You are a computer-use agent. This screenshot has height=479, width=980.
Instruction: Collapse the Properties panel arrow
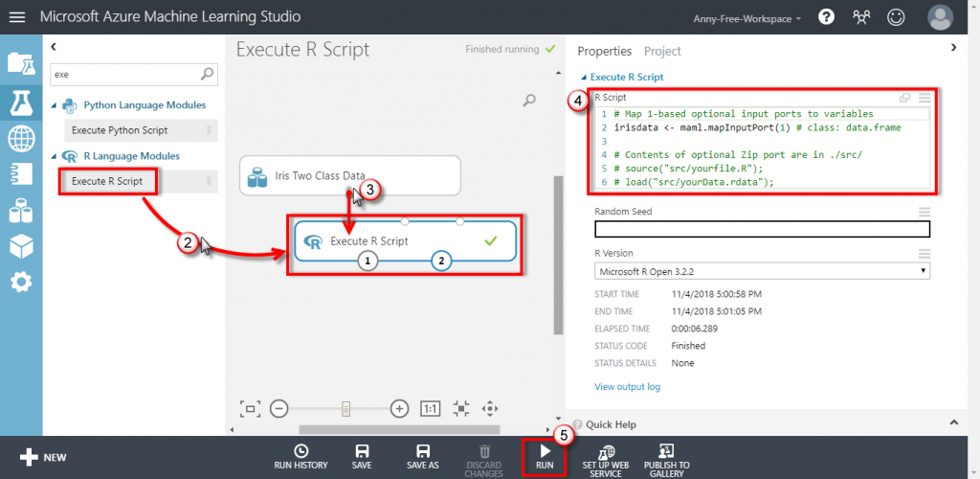pyautogui.click(x=953, y=46)
